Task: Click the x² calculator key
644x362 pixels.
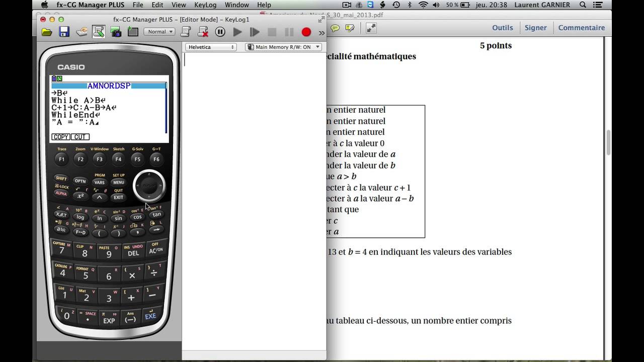Action: tap(80, 196)
